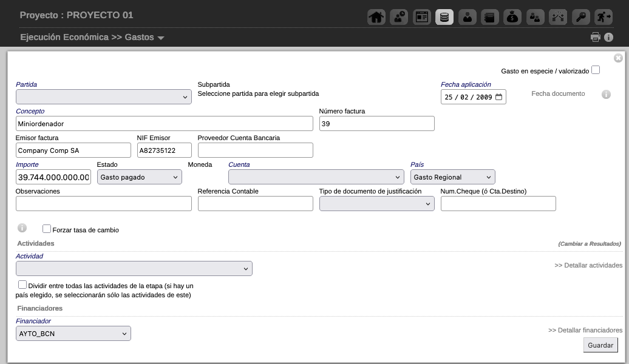
Task: Check Forzar tasa de cambio
Action: [x=47, y=229]
